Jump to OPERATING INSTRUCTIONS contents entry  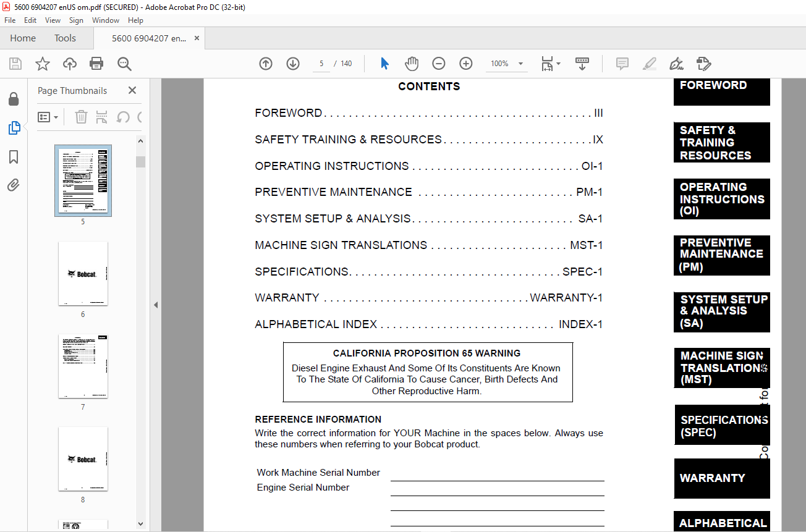coord(429,166)
